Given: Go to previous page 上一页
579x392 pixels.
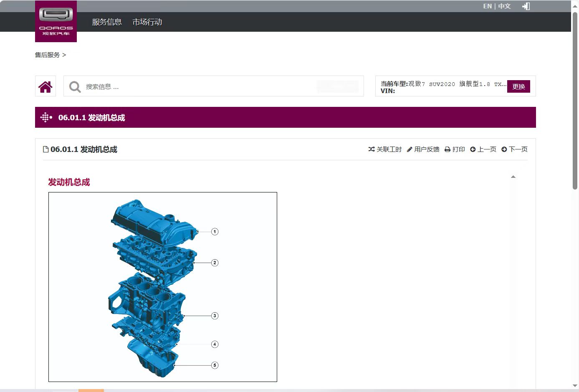Looking at the screenshot, I should [483, 149].
